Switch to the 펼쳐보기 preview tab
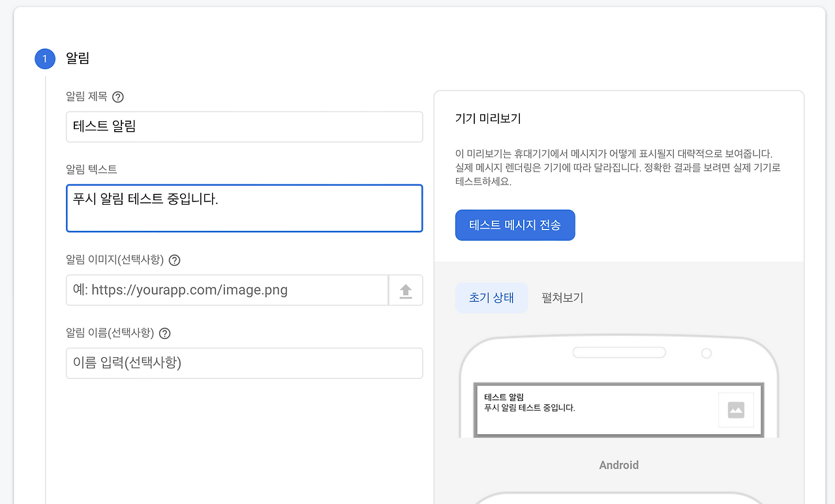Viewport: 835px width, 504px height. click(562, 298)
